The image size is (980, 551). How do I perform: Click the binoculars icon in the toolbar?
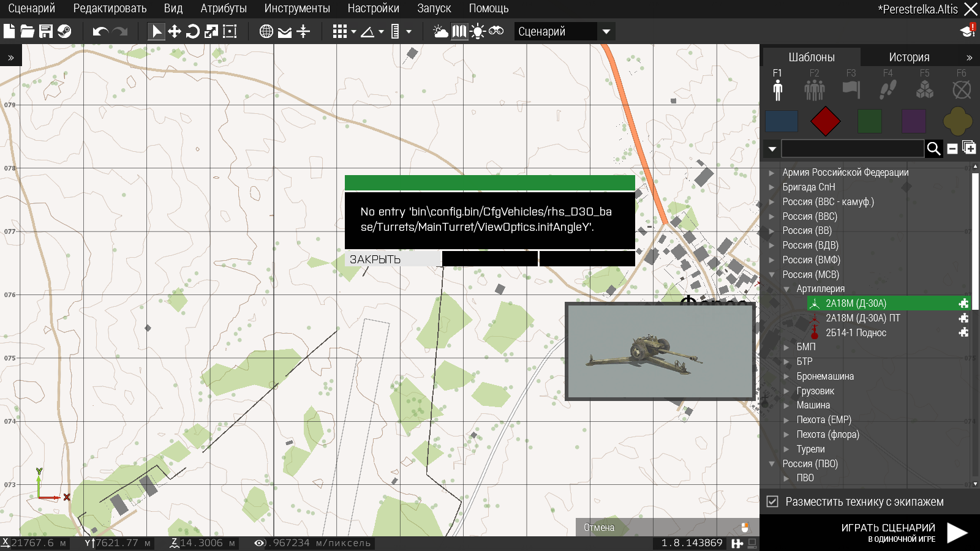pyautogui.click(x=496, y=31)
